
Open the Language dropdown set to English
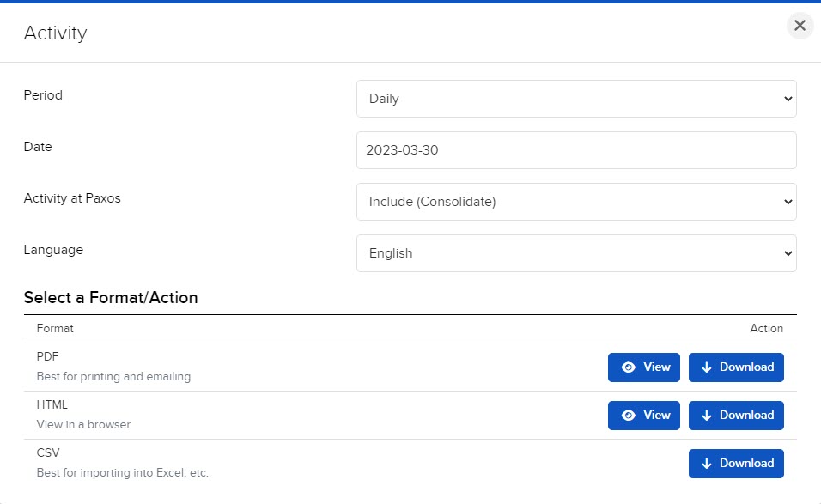[x=575, y=253]
